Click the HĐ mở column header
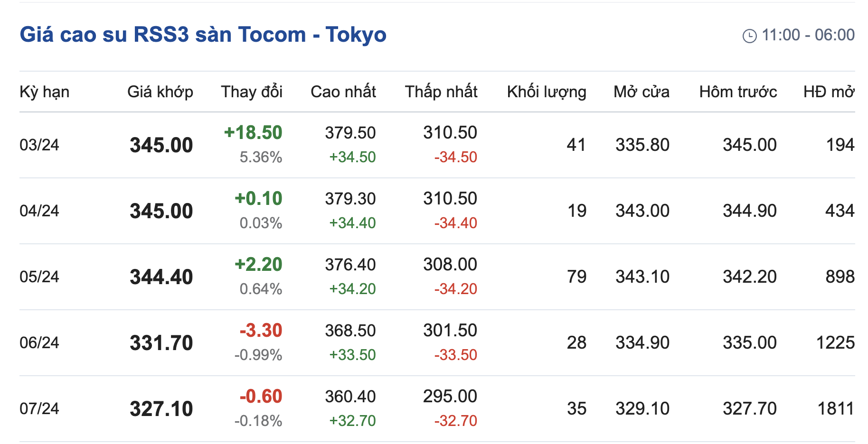The width and height of the screenshot is (868, 444). coord(829,92)
